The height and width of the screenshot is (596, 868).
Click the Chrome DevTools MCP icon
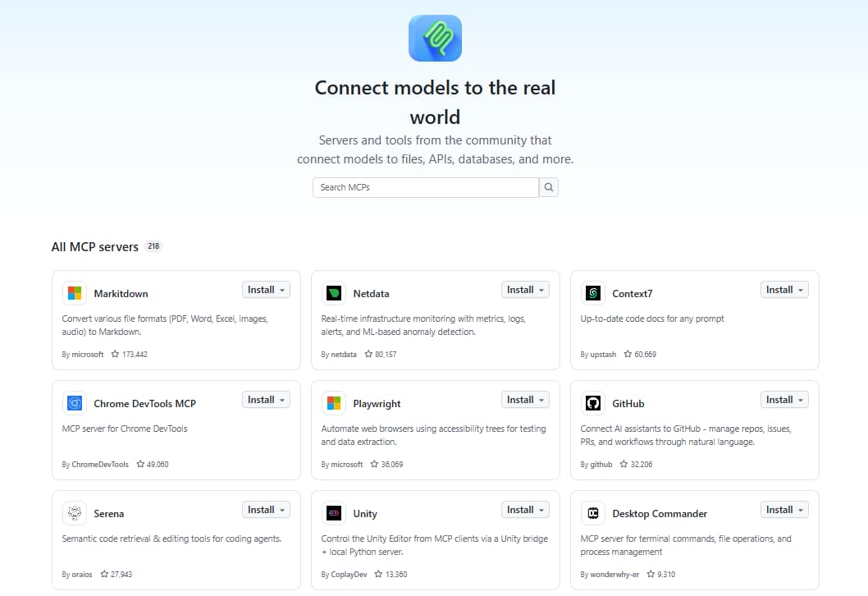click(x=75, y=403)
